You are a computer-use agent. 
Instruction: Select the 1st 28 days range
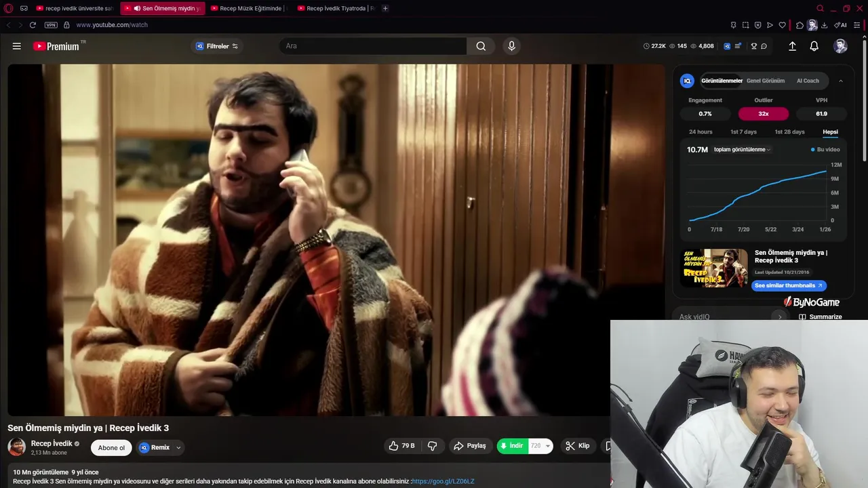789,131
